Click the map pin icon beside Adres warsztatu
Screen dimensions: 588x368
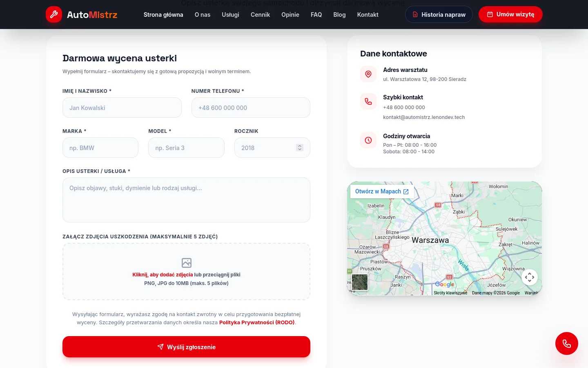point(368,74)
